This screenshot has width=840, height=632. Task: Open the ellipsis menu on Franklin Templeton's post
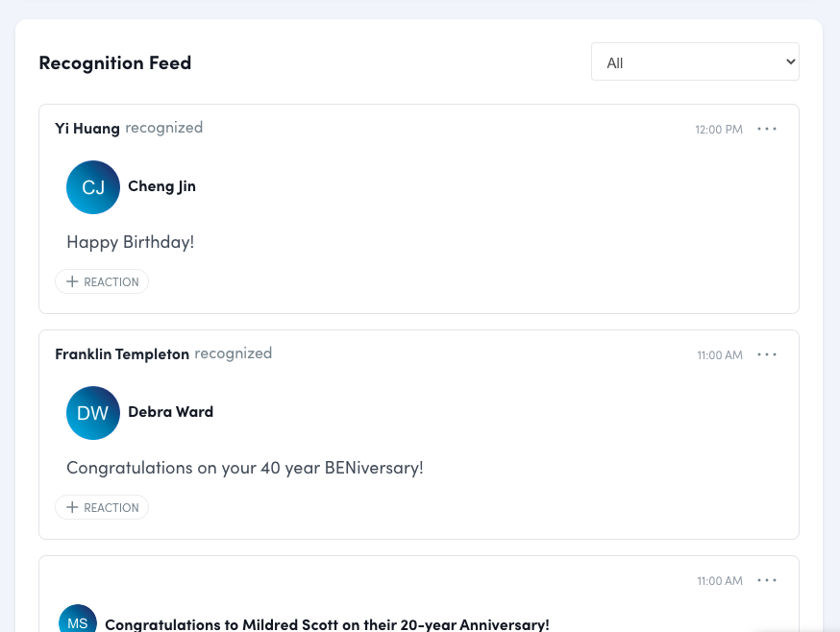click(767, 354)
